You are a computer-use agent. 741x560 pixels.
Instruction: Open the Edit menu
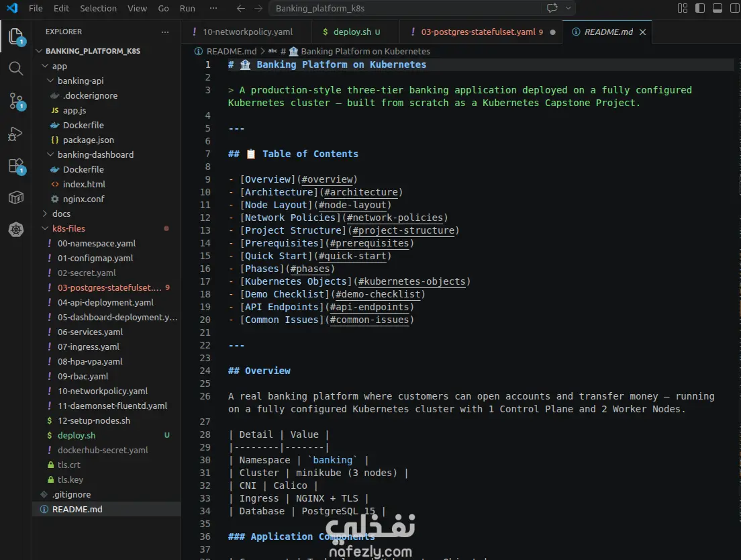click(61, 8)
